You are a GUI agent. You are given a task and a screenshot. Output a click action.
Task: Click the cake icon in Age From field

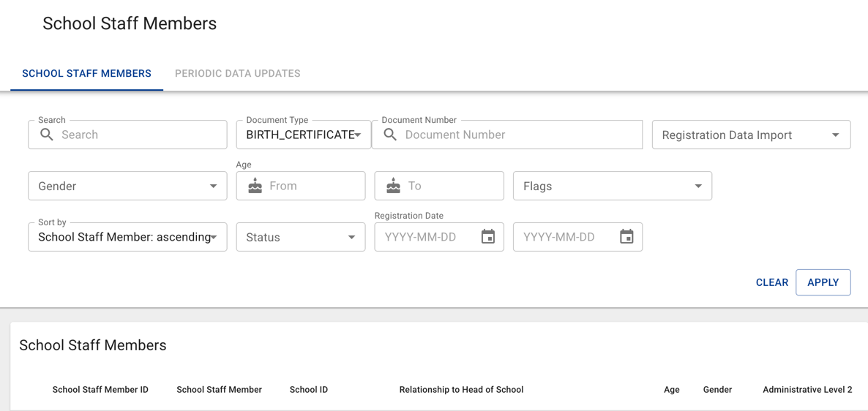pyautogui.click(x=255, y=186)
